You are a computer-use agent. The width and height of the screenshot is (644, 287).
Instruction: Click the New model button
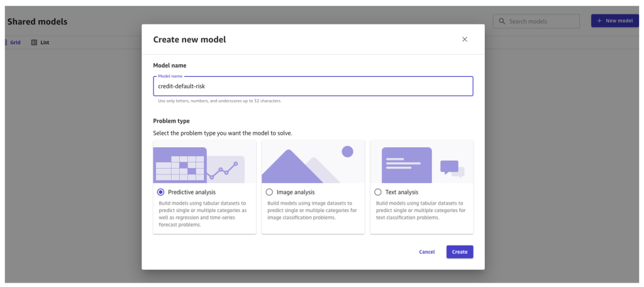click(615, 21)
